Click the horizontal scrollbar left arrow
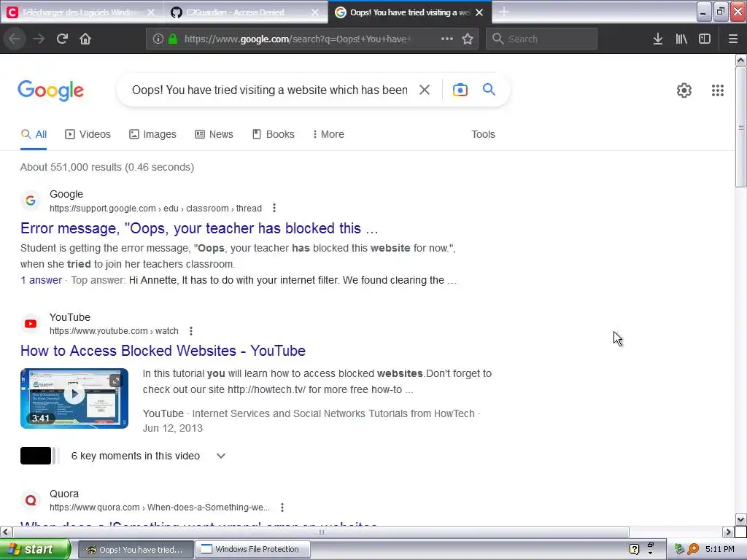The height and width of the screenshot is (560, 747). pyautogui.click(x=5, y=532)
